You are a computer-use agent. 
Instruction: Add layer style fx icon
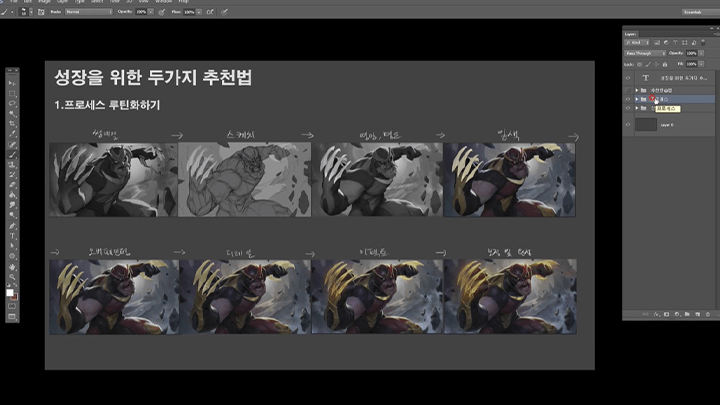click(x=657, y=314)
